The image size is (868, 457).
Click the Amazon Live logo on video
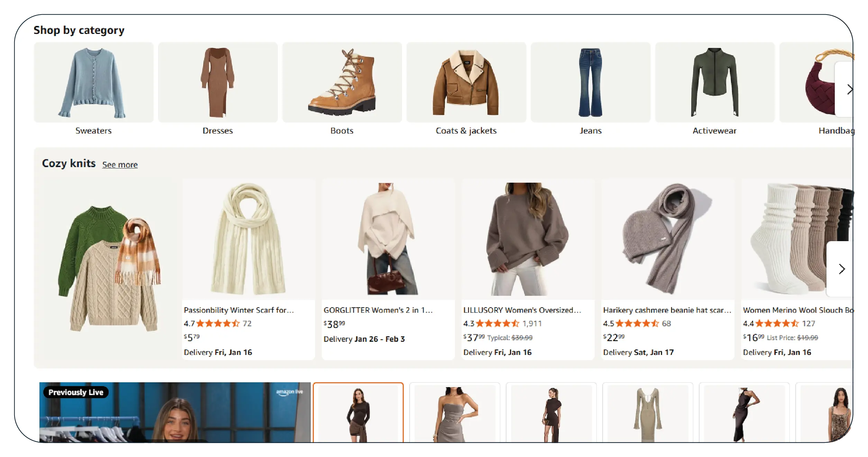(x=289, y=392)
